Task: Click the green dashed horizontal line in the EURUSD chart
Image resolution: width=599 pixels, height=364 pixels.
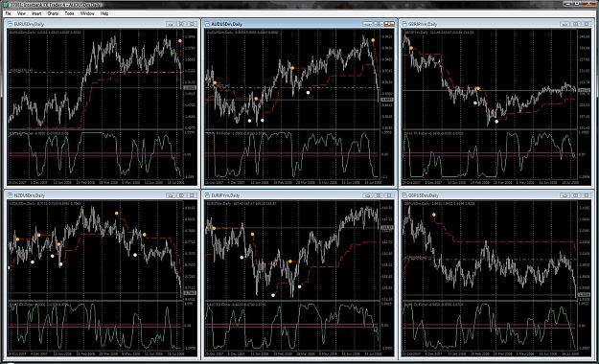Action: click(x=96, y=72)
